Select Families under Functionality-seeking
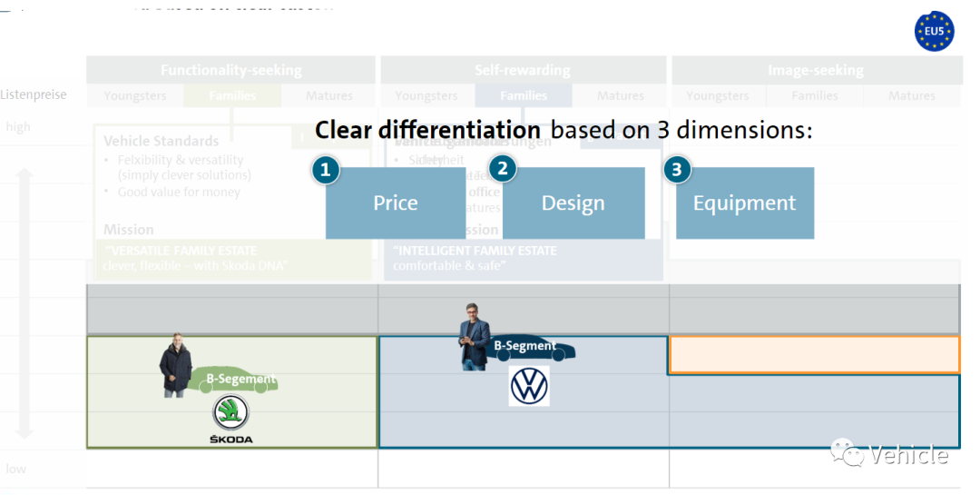 point(232,95)
